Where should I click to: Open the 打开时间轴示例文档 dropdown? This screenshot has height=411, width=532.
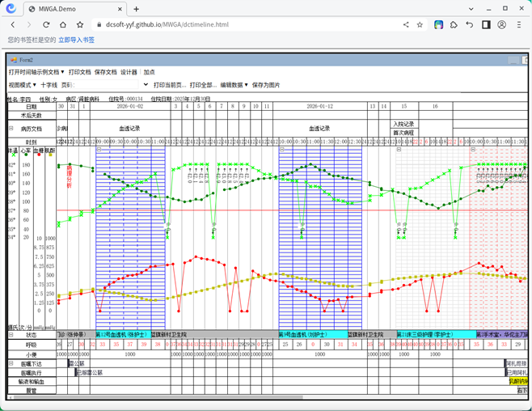pyautogui.click(x=36, y=72)
